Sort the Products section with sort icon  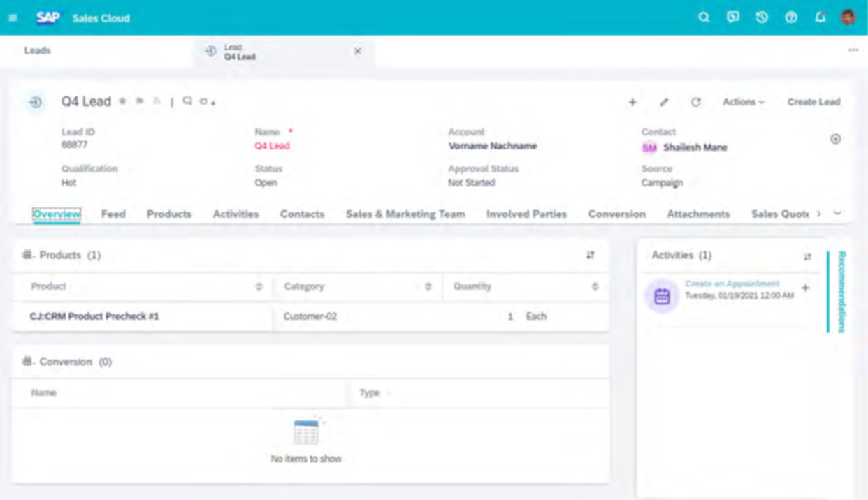(x=591, y=256)
